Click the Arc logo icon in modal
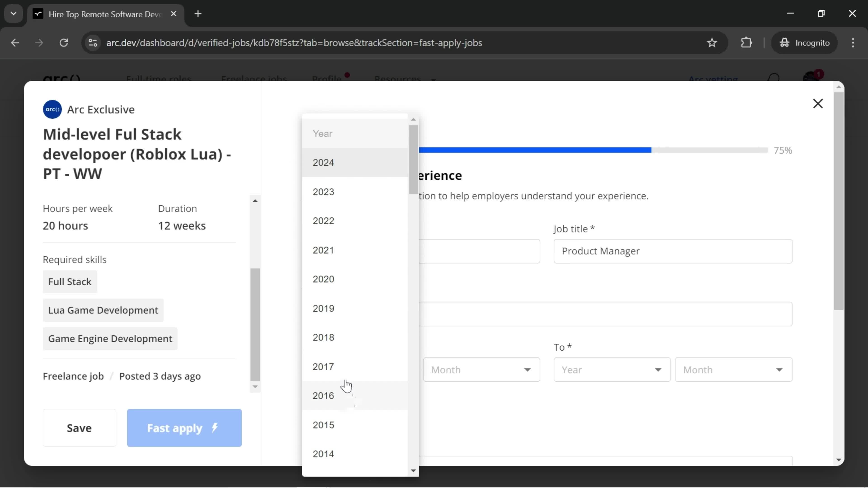Image resolution: width=868 pixels, height=488 pixels. click(x=52, y=110)
